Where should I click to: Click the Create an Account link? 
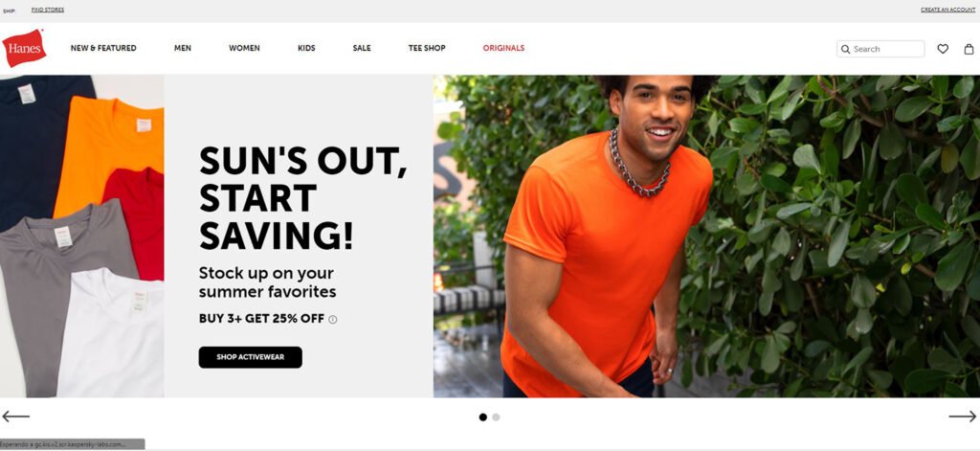[x=947, y=10]
